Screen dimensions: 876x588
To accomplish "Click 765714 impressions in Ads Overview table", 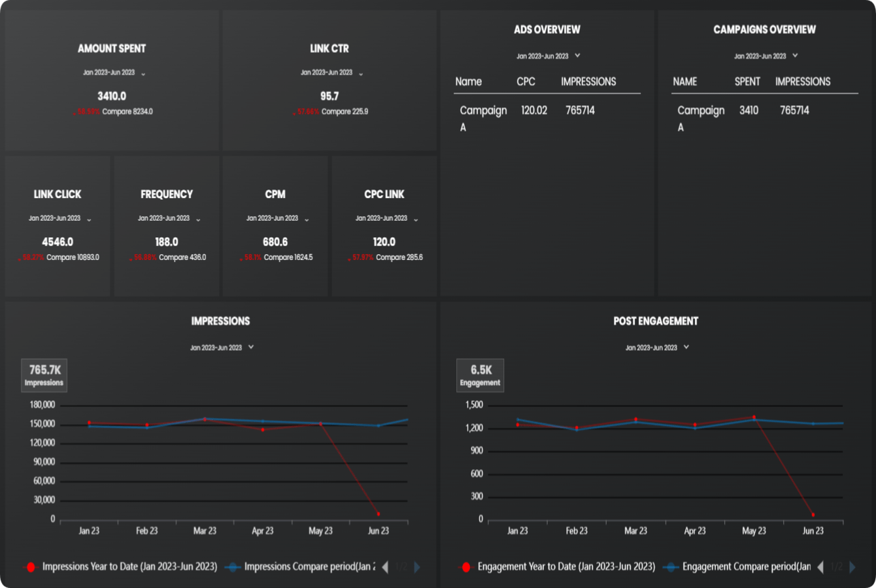I will (580, 110).
